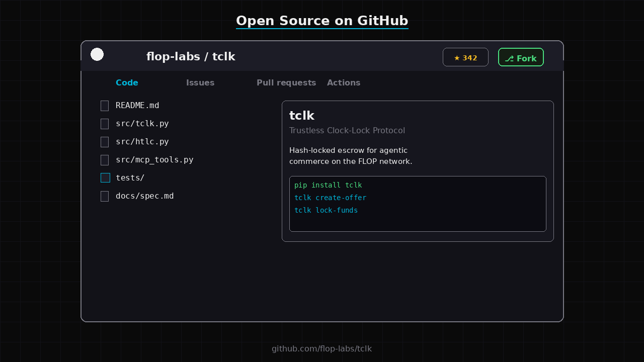Open the Pull requests tab
This screenshot has width=644, height=362.
[286, 83]
